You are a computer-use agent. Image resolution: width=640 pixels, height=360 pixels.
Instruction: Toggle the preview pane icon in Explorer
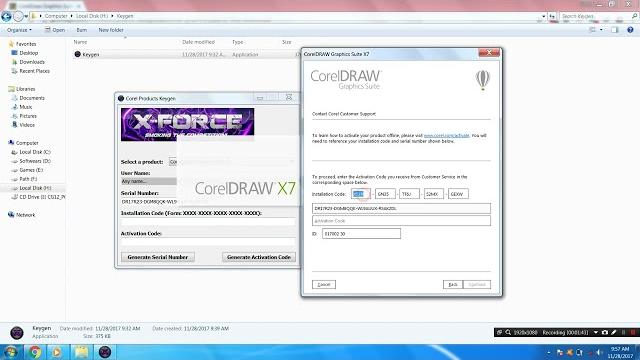point(615,30)
